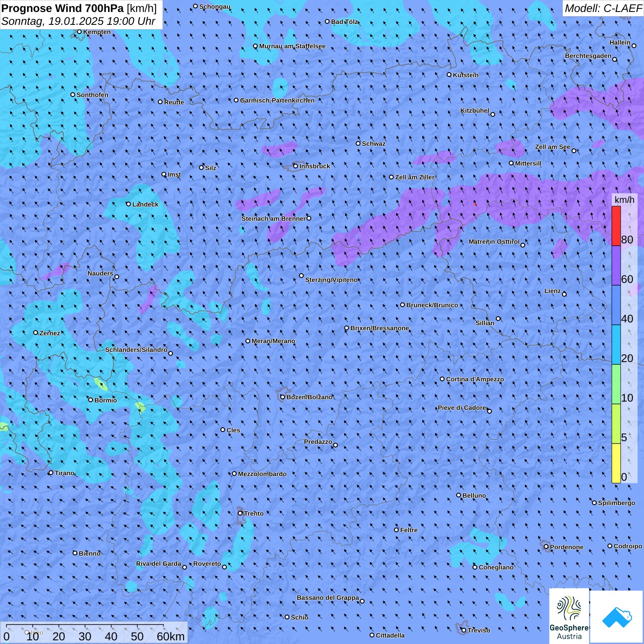Click the Nauders town label
644x644 pixels.
coord(100,273)
